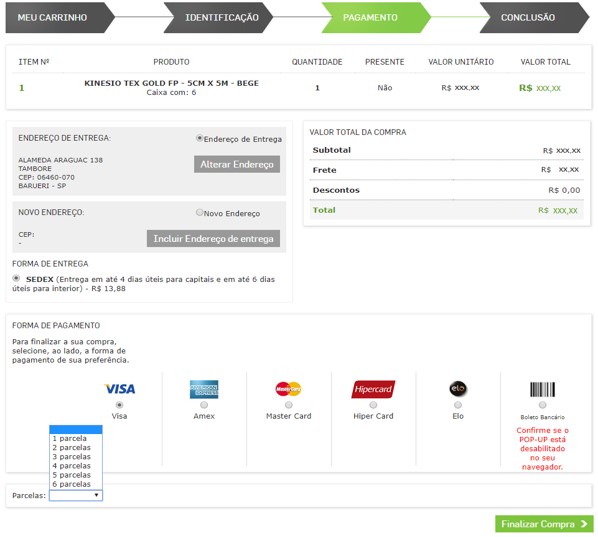Open the Parcelas dropdown arrow
Image resolution: width=598 pixels, height=537 pixels.
point(96,495)
